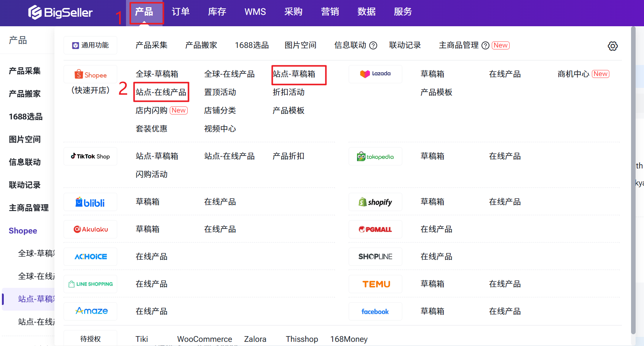Open the settings gear icon
644x346 pixels.
pyautogui.click(x=612, y=46)
